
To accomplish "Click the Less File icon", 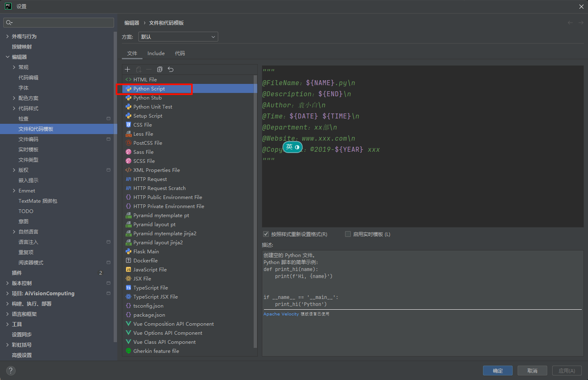I will [x=128, y=134].
